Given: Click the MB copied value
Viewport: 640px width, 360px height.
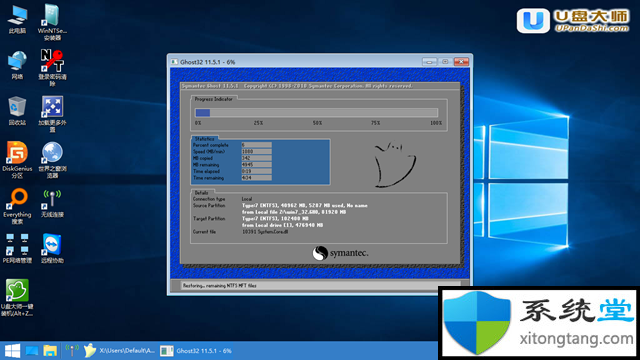Looking at the screenshot, I should pos(256,158).
